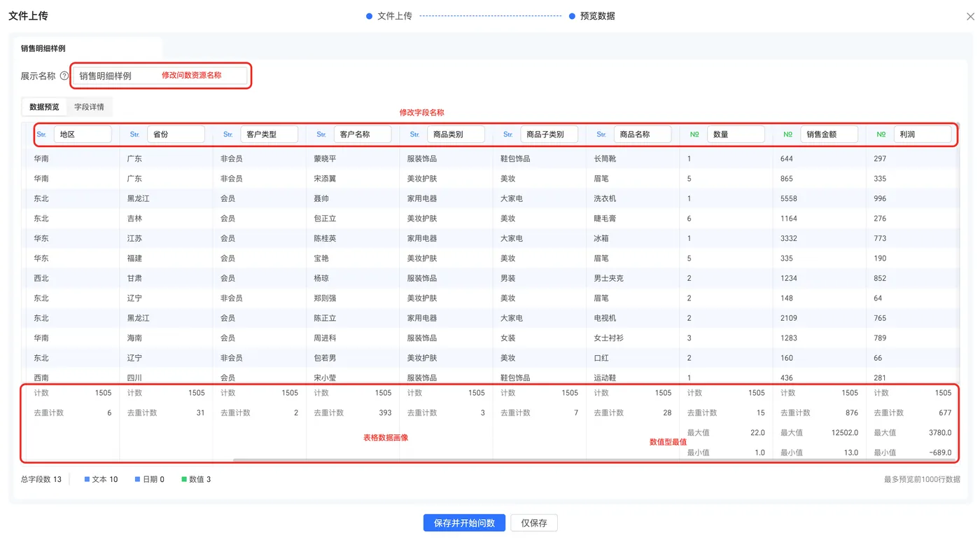This screenshot has width=980, height=538.
Task: Select the customer name cell 宋添翼
Action: (325, 179)
